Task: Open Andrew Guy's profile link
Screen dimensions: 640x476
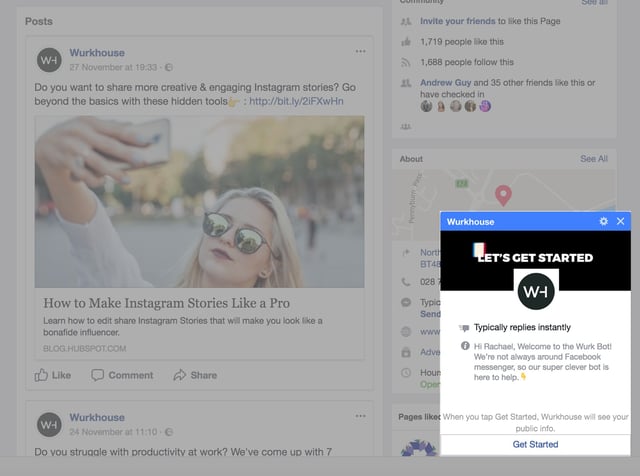Action: [445, 82]
